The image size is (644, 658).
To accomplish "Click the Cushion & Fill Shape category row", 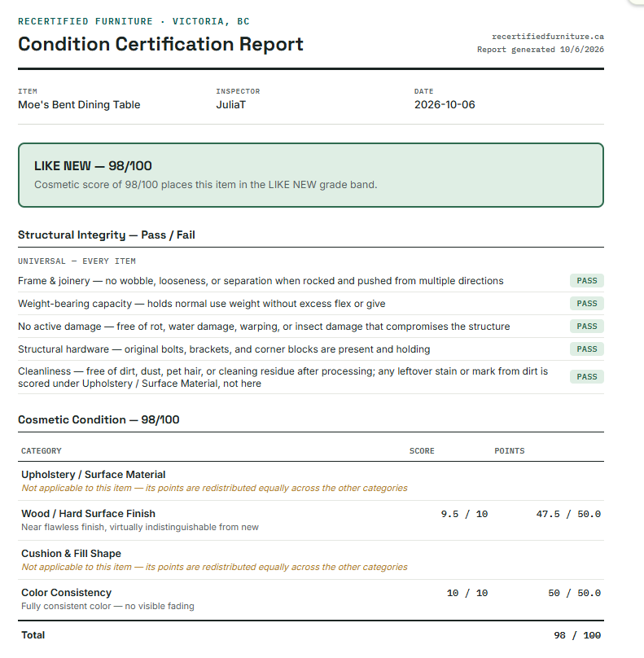I will [x=311, y=559].
